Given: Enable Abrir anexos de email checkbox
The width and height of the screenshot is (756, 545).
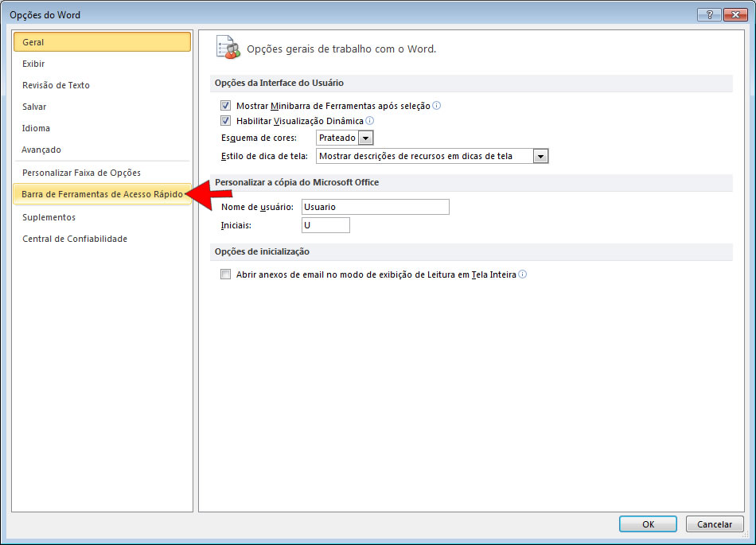Looking at the screenshot, I should 225,274.
